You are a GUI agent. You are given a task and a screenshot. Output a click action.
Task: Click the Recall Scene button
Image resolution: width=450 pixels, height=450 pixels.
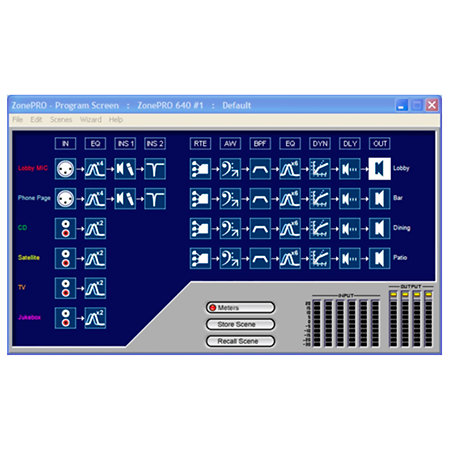tap(240, 341)
